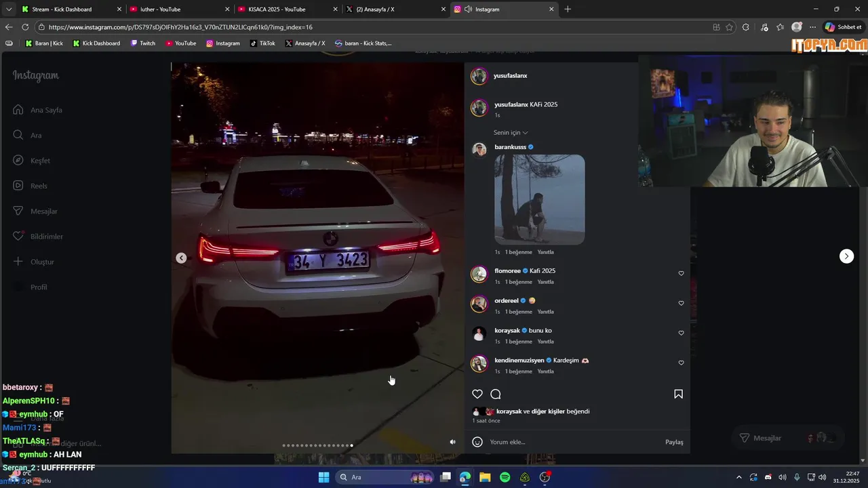This screenshot has width=868, height=488.
Task: View likes via diğer kişiler link
Action: point(548,411)
